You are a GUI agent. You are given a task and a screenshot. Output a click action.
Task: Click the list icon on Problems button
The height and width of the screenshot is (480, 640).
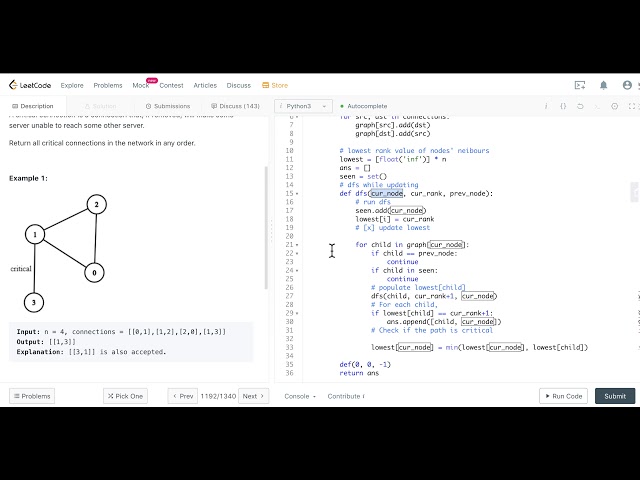[17, 396]
